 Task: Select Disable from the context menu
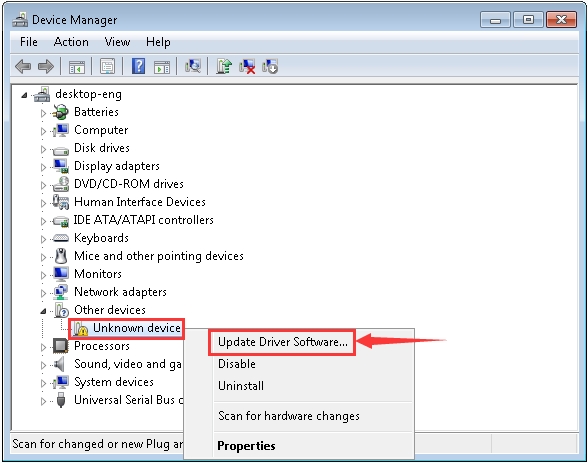tap(237, 364)
